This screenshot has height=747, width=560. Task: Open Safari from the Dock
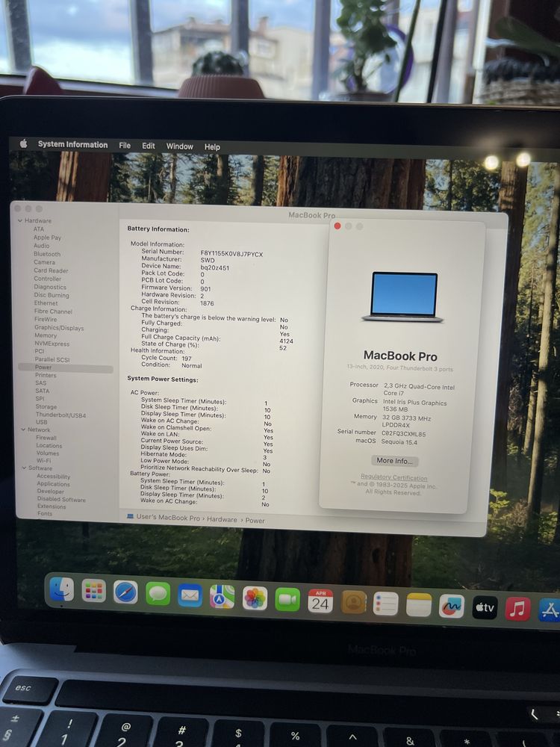125,592
